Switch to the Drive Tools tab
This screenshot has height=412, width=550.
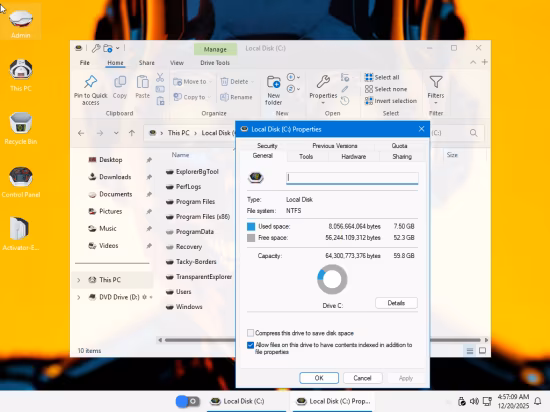click(x=215, y=63)
